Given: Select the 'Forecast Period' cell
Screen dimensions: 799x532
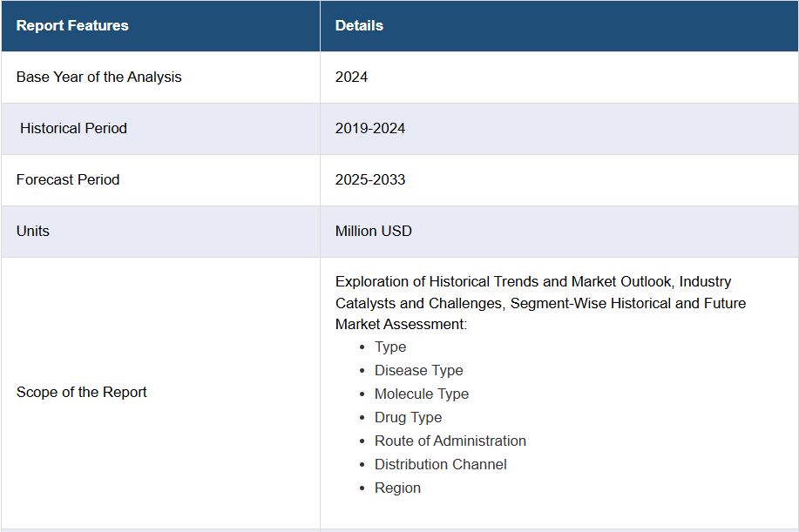Looking at the screenshot, I should [x=160, y=180].
